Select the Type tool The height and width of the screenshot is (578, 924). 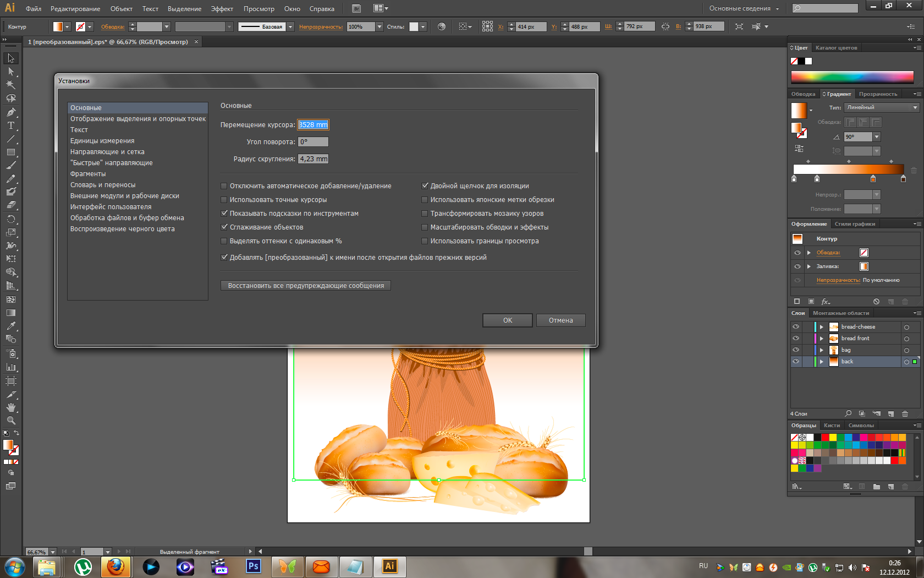click(10, 126)
